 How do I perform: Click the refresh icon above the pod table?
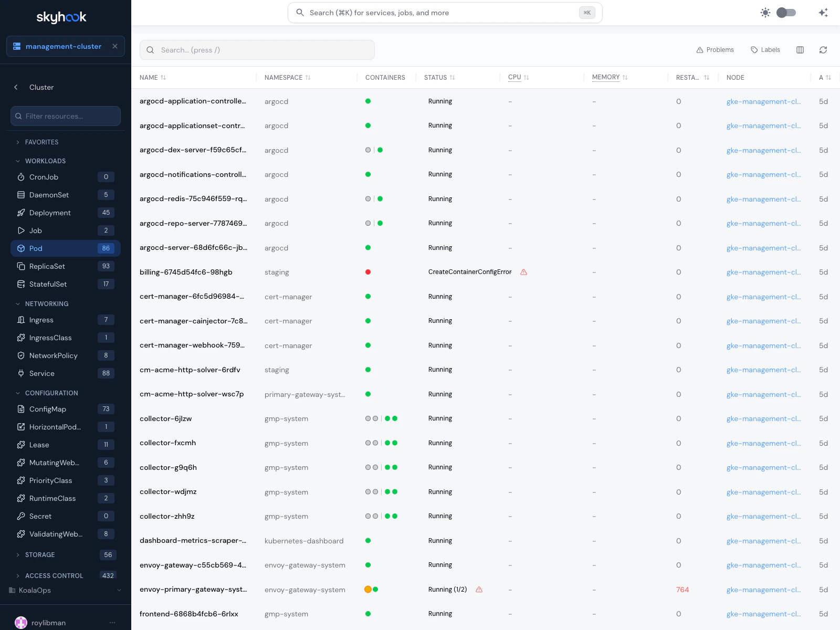click(x=823, y=50)
